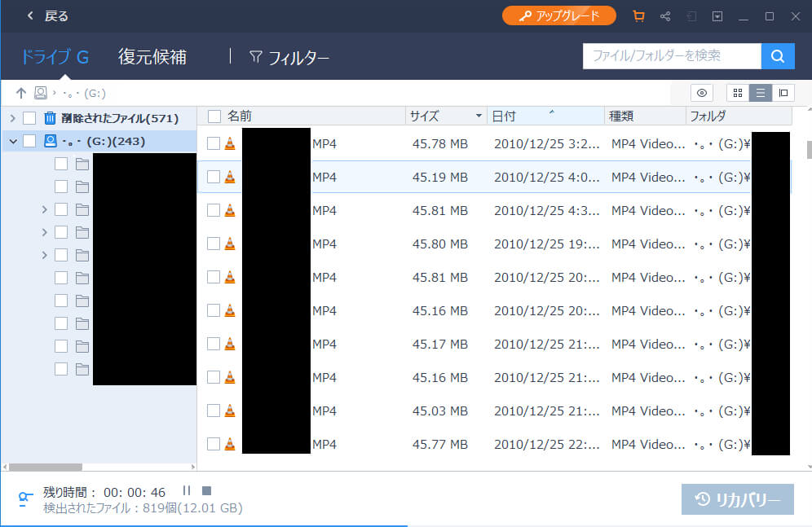Image resolution: width=812 pixels, height=527 pixels.
Task: Stop the running scan
Action: (206, 490)
